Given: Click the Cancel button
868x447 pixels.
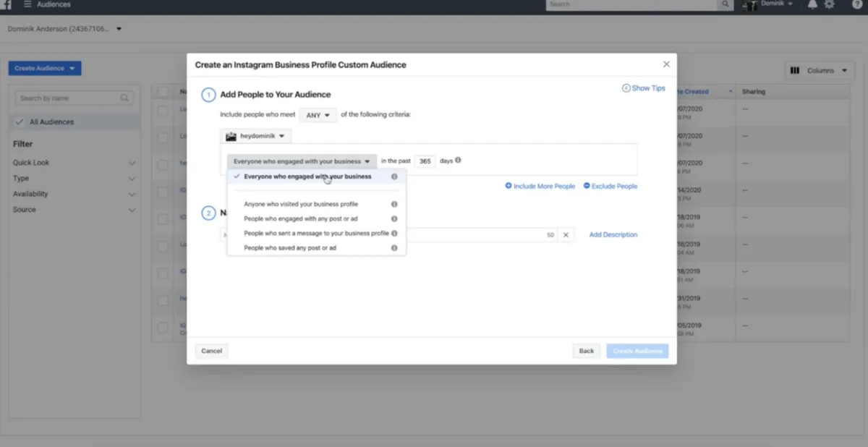Looking at the screenshot, I should [x=211, y=351].
